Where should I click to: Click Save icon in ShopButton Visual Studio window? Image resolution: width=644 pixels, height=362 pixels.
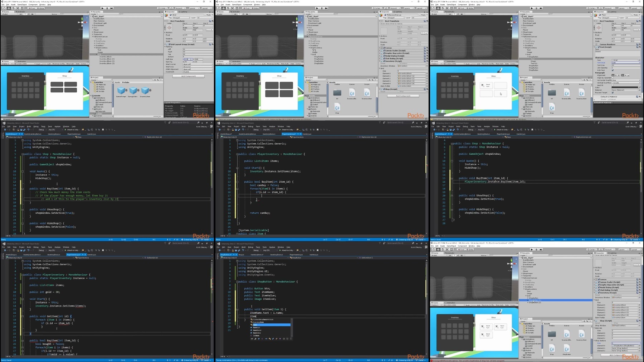(x=236, y=250)
